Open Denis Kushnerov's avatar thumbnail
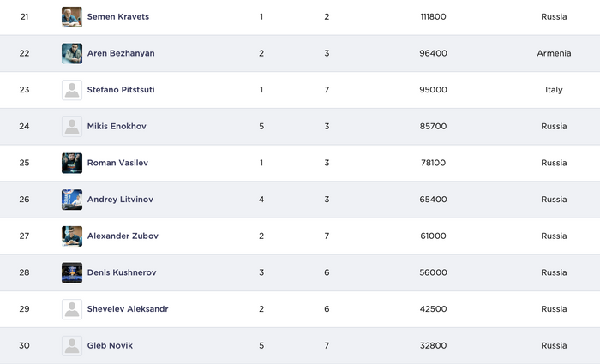The image size is (600, 364). 72,272
